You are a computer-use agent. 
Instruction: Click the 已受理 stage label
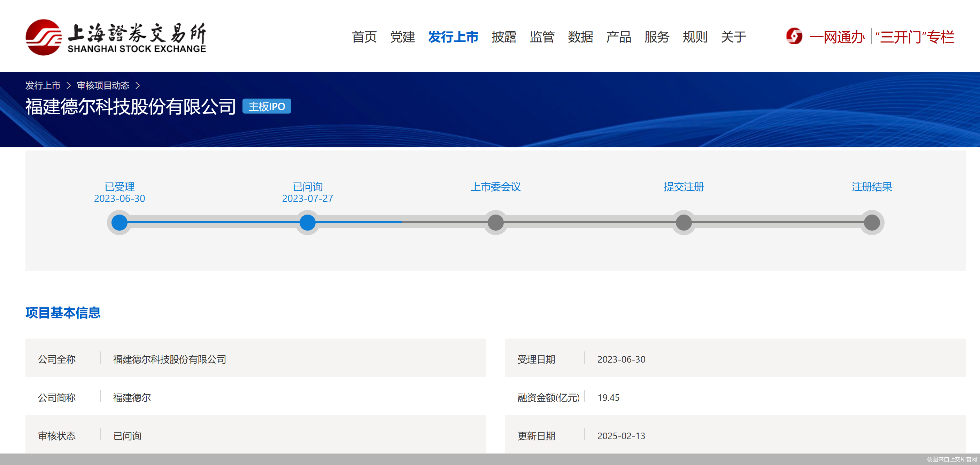119,187
